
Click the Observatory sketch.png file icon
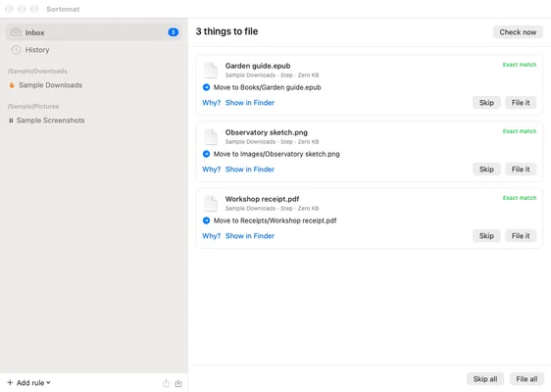211,137
